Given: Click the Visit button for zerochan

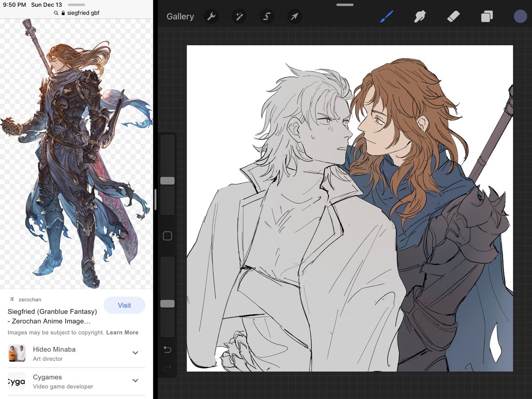Looking at the screenshot, I should pos(124,305).
